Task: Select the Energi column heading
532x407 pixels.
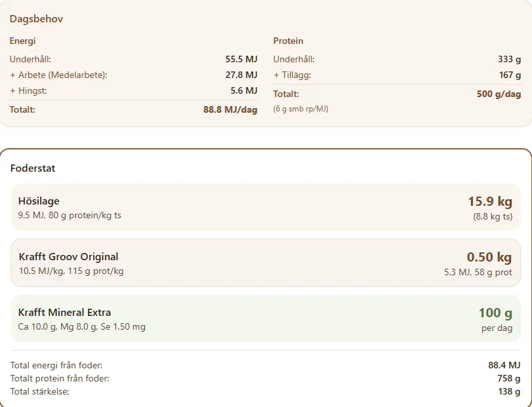Action: [22, 41]
